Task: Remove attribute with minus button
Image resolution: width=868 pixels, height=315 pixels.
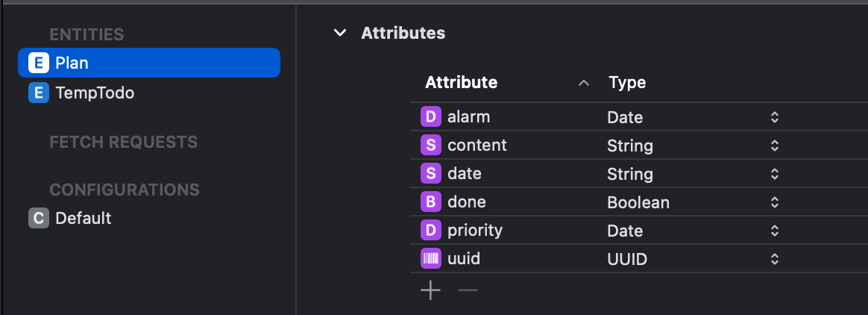Action: (x=468, y=290)
